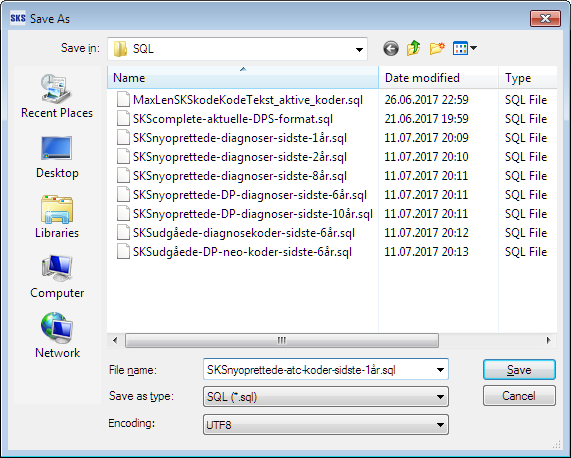Select SKSnyoprettede-DP-diagnoser-sidste-6år.sql
Screen dimensions: 571x458
click(250, 195)
